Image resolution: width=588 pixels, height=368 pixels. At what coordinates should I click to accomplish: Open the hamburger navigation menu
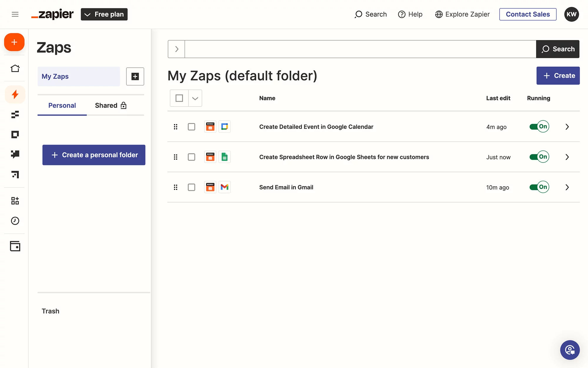[15, 14]
